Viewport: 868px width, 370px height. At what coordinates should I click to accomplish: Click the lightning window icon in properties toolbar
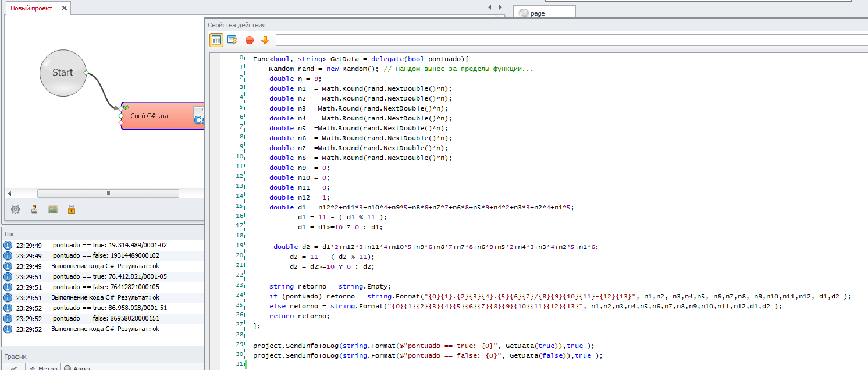[232, 40]
